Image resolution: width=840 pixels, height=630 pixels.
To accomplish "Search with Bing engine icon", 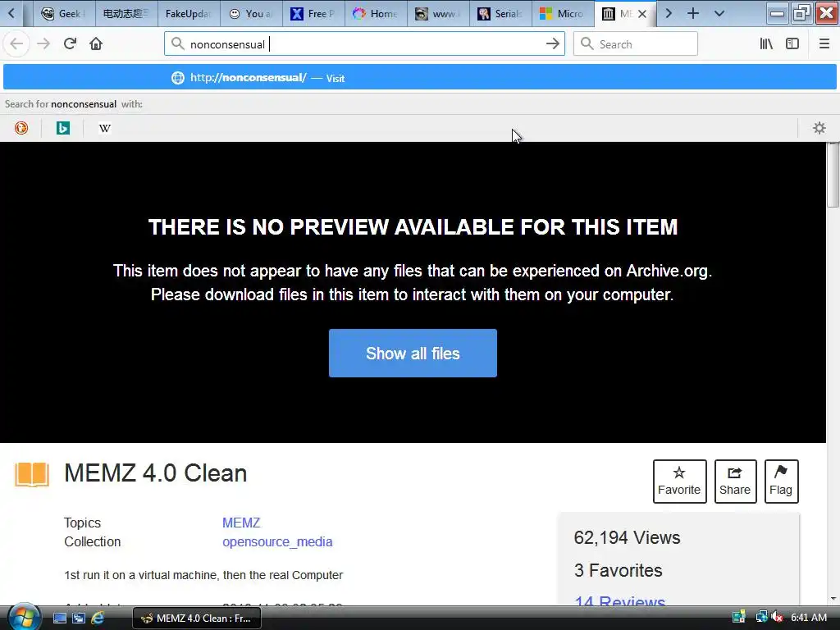I will tap(63, 128).
